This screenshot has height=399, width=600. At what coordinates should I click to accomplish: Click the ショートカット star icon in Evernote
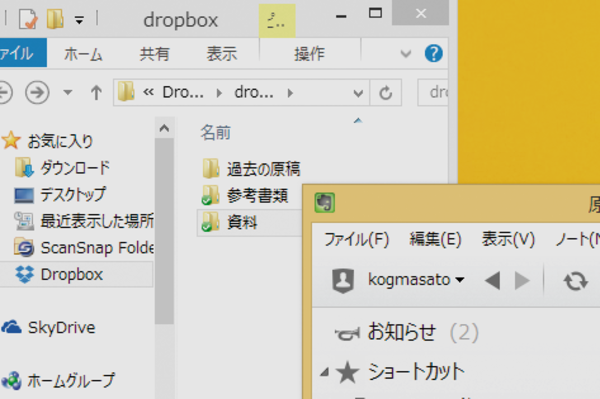pos(347,372)
